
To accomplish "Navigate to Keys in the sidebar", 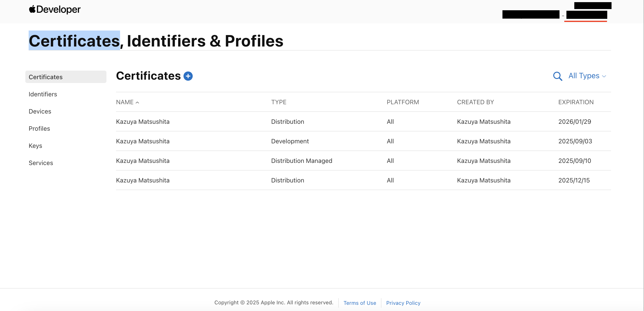I will (35, 146).
